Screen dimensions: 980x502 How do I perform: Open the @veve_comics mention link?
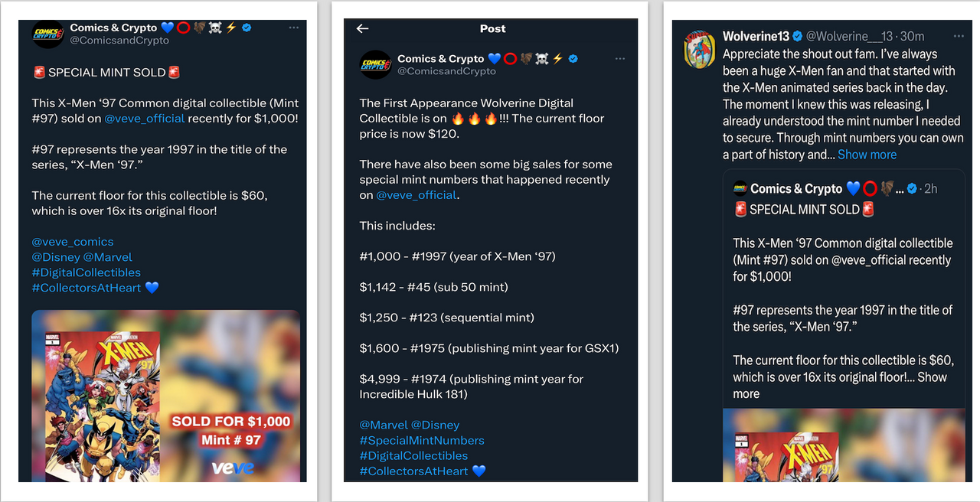73,242
